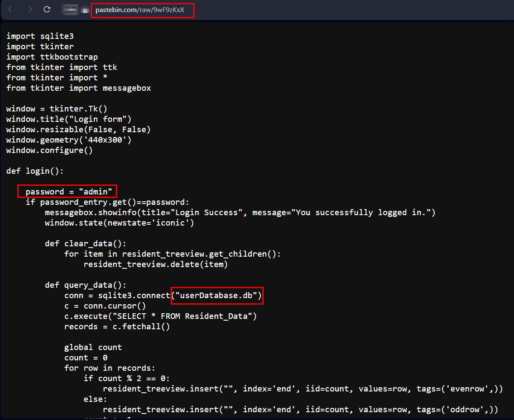Click the def login function definition

35,171
